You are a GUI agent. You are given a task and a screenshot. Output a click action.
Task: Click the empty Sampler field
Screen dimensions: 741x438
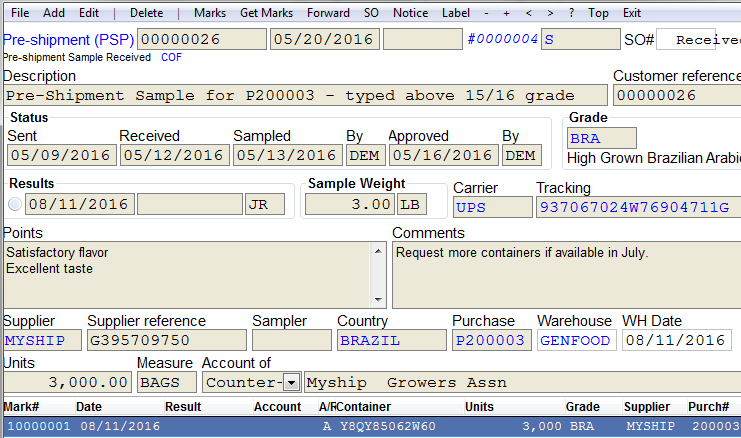[292, 340]
